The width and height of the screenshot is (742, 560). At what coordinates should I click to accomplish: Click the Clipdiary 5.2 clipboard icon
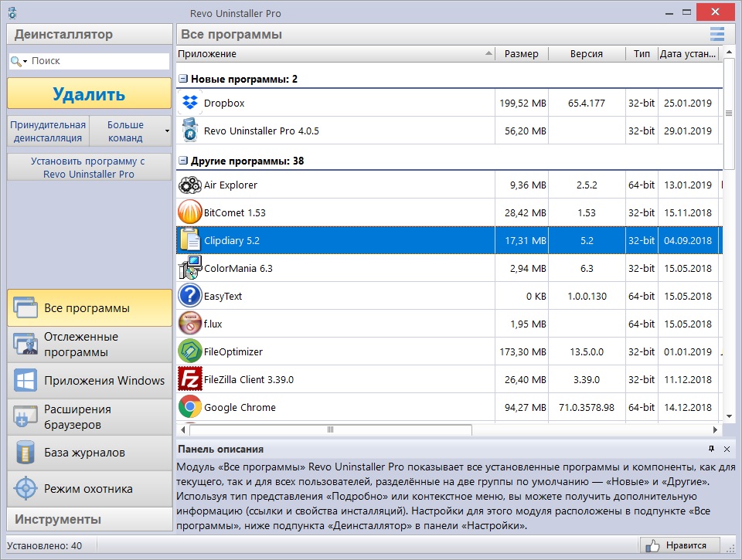(190, 239)
